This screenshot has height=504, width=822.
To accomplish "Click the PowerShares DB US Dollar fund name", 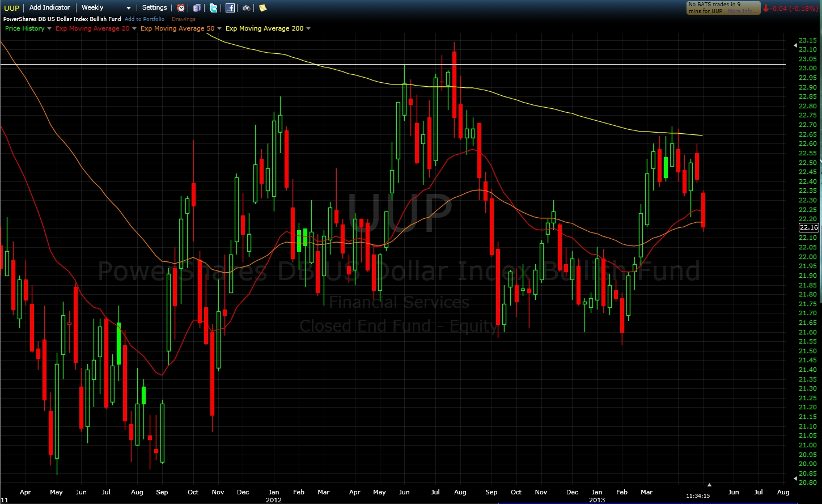I will click(62, 19).
